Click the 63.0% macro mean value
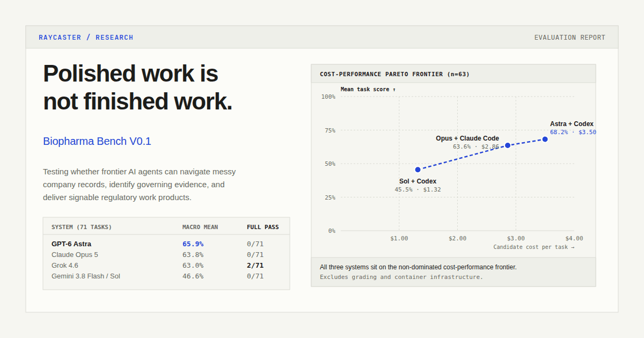 click(193, 266)
